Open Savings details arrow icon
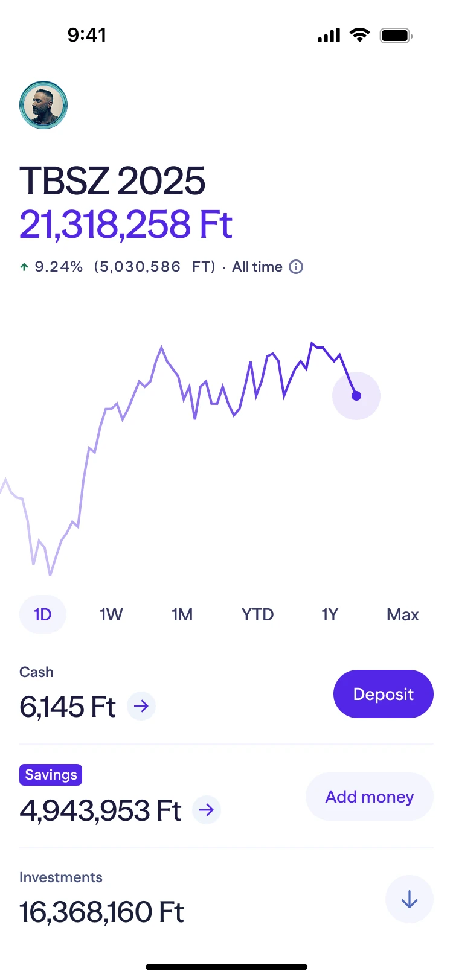Viewport: 453px width, 980px height. coord(207,810)
